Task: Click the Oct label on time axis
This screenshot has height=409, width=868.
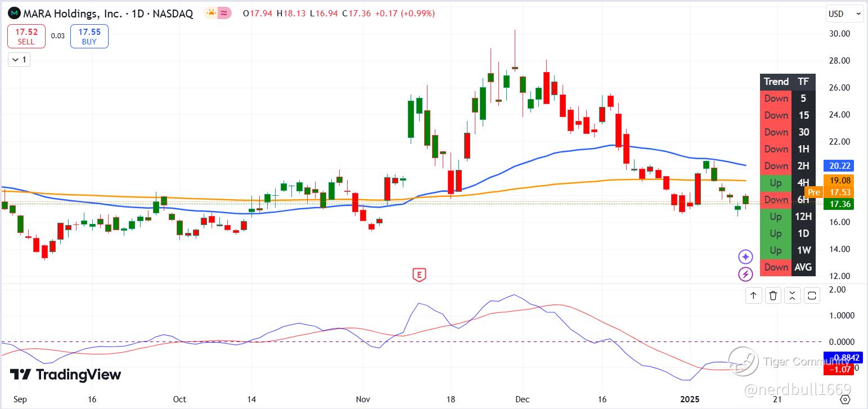Action: point(179,399)
